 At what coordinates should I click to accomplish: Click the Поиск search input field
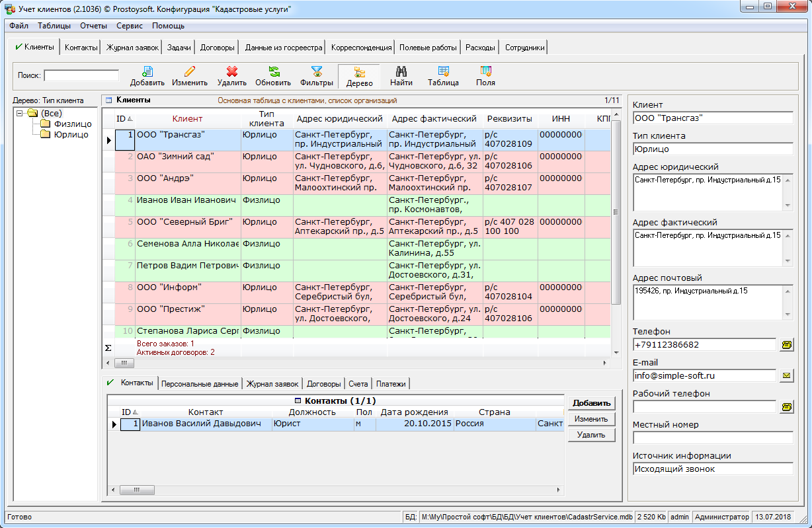tap(81, 75)
